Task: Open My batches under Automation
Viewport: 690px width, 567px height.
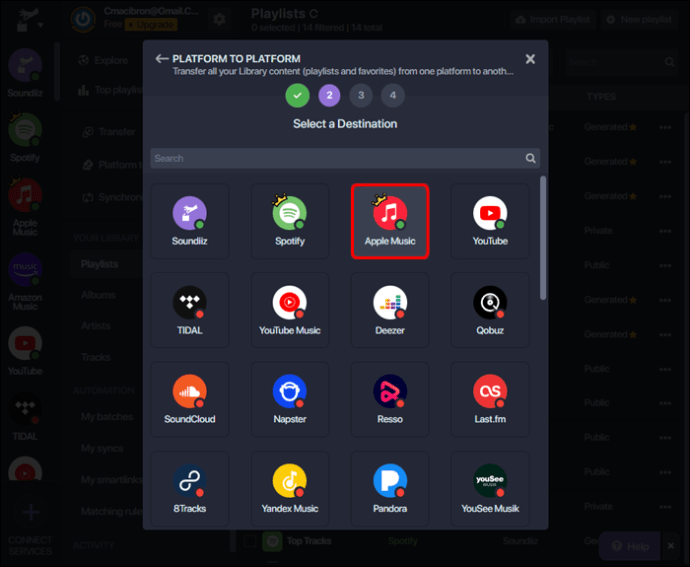Action: [x=107, y=416]
